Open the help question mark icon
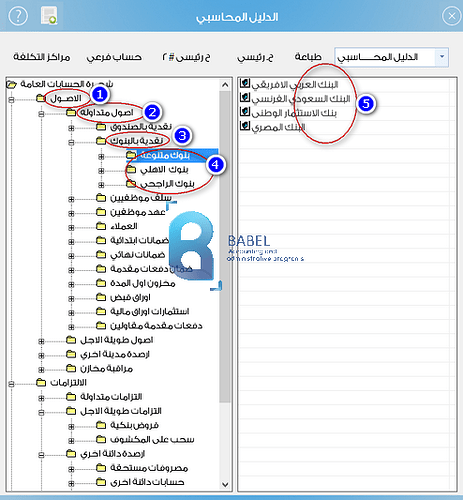This screenshot has height=500, width=463. (x=18, y=16)
